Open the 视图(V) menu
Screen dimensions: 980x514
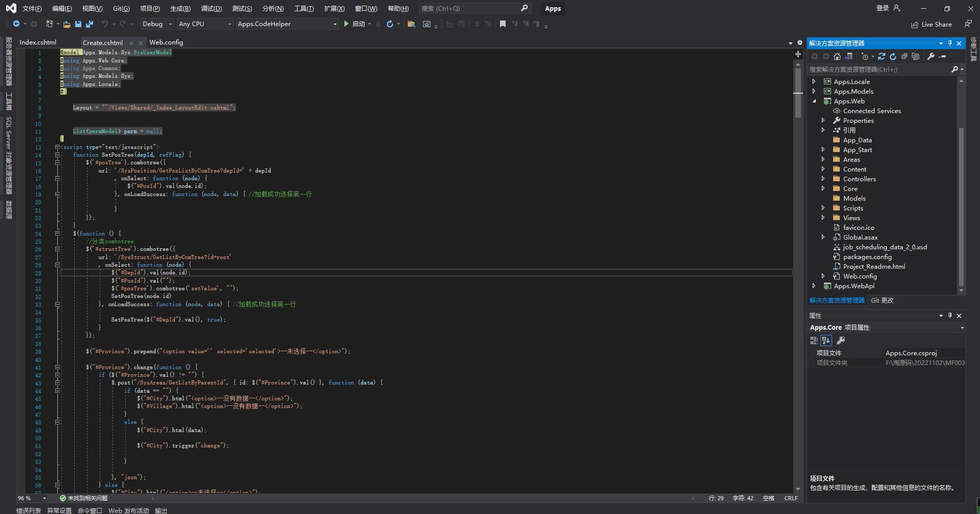tap(91, 8)
